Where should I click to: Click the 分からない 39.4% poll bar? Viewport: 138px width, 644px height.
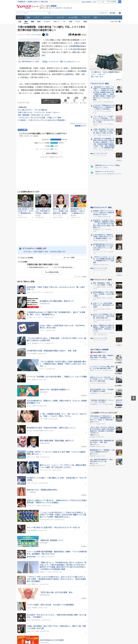coord(56,140)
